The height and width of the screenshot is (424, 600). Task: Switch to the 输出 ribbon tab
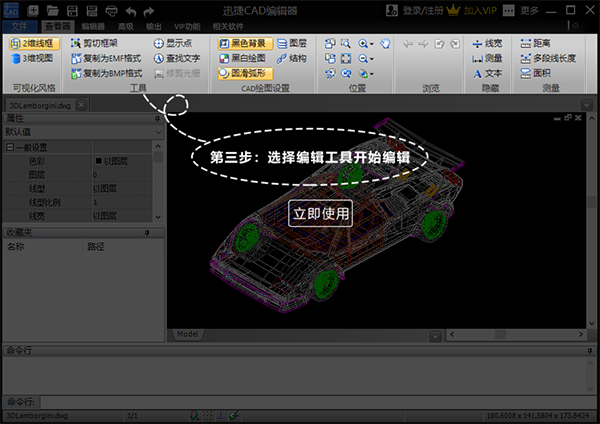[154, 26]
